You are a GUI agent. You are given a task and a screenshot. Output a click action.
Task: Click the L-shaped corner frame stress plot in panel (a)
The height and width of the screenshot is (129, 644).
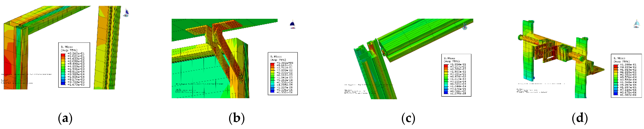48,48
